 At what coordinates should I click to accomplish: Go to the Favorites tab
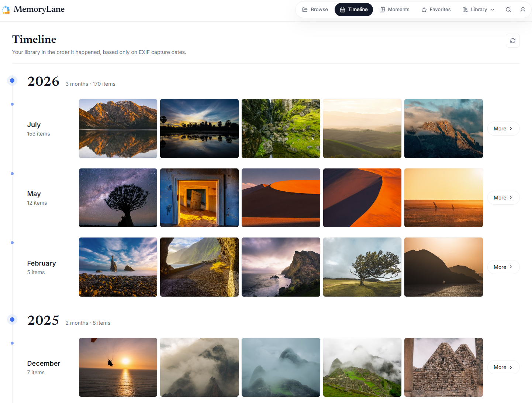point(436,10)
